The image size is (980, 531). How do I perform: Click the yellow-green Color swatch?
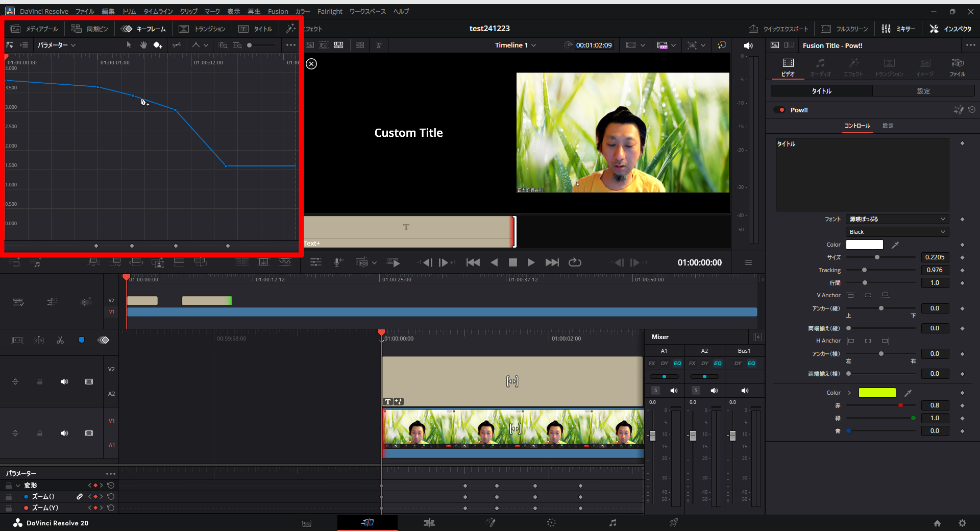[877, 393]
